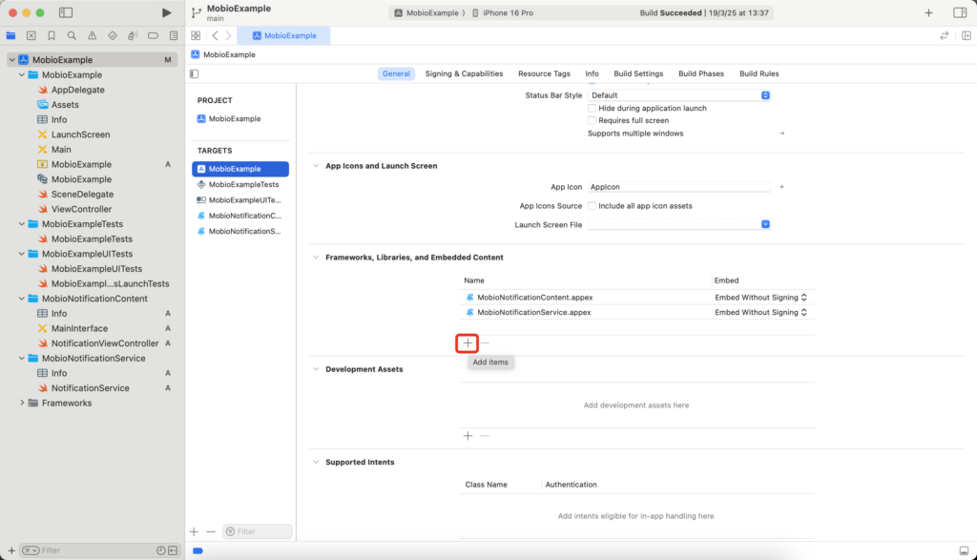Click the Run (play) button

[x=167, y=12]
